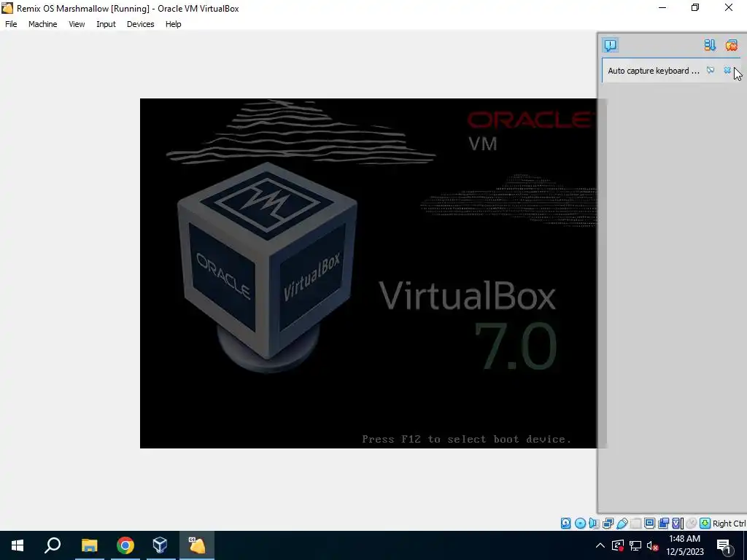
Task: Open the Input menu
Action: [x=106, y=24]
